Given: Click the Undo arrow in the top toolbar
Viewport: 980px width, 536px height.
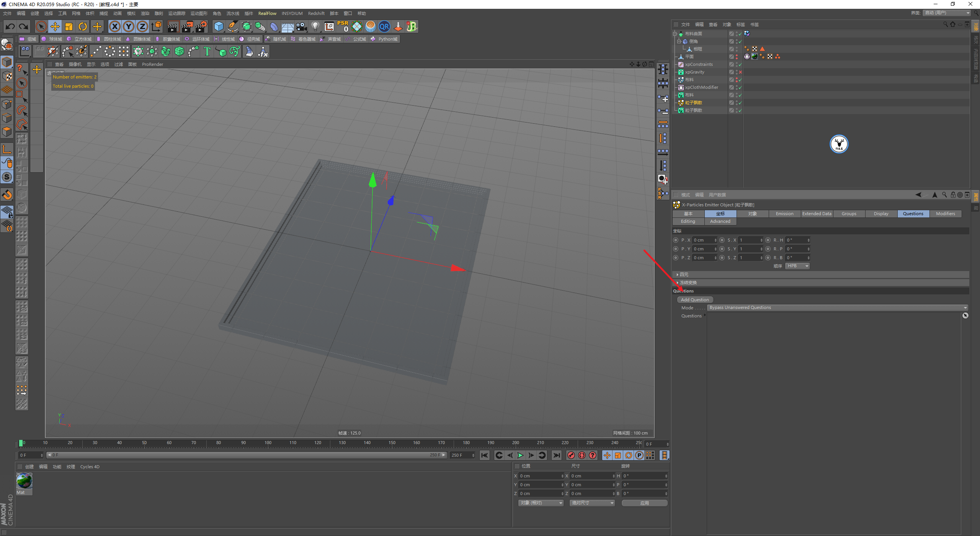Looking at the screenshot, I should [10, 26].
